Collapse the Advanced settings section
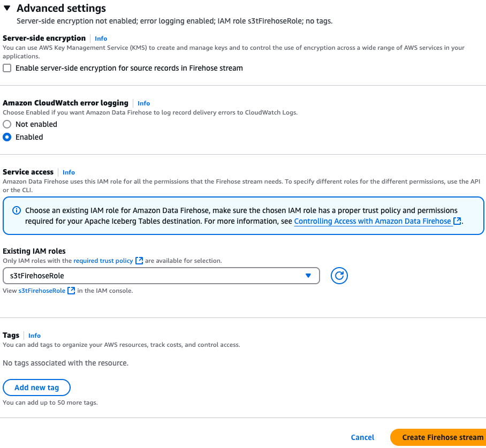This screenshot has width=486, height=448. [x=6, y=8]
